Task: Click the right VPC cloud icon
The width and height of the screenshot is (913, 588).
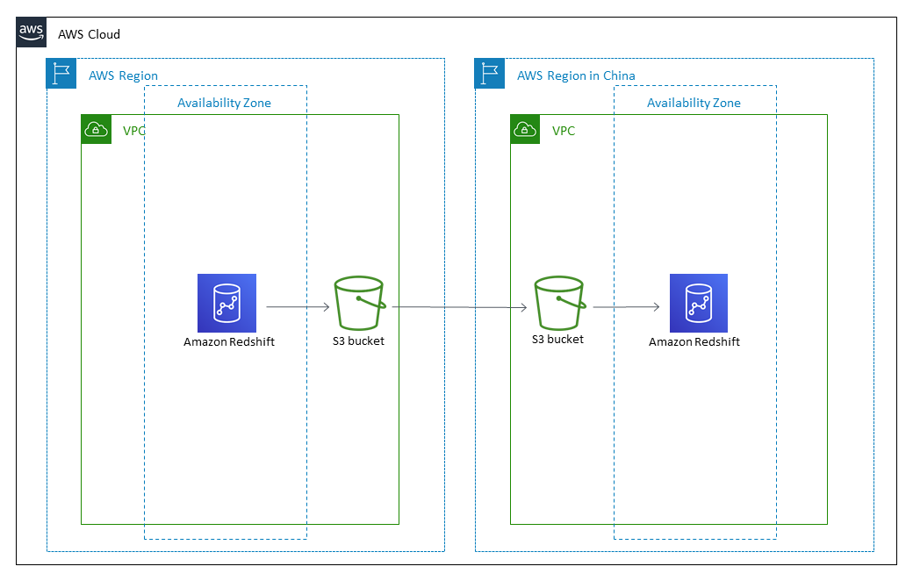Action: coord(524,129)
